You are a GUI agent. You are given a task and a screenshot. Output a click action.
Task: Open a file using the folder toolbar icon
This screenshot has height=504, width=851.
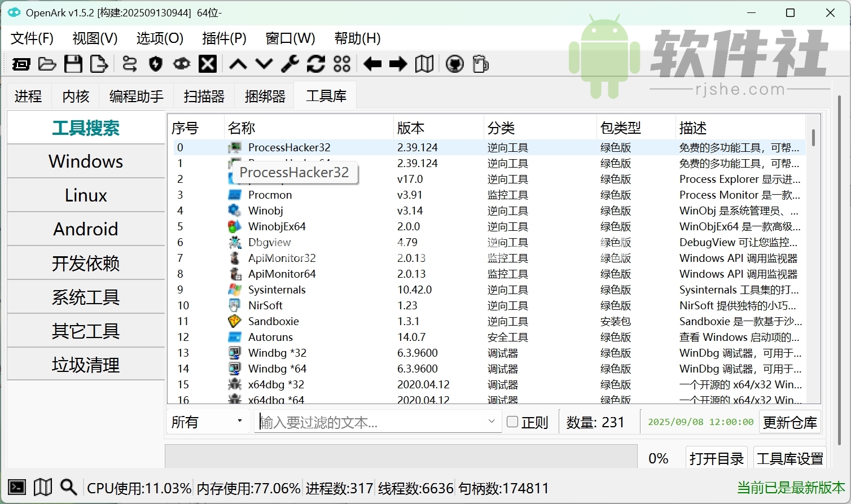pos(47,64)
